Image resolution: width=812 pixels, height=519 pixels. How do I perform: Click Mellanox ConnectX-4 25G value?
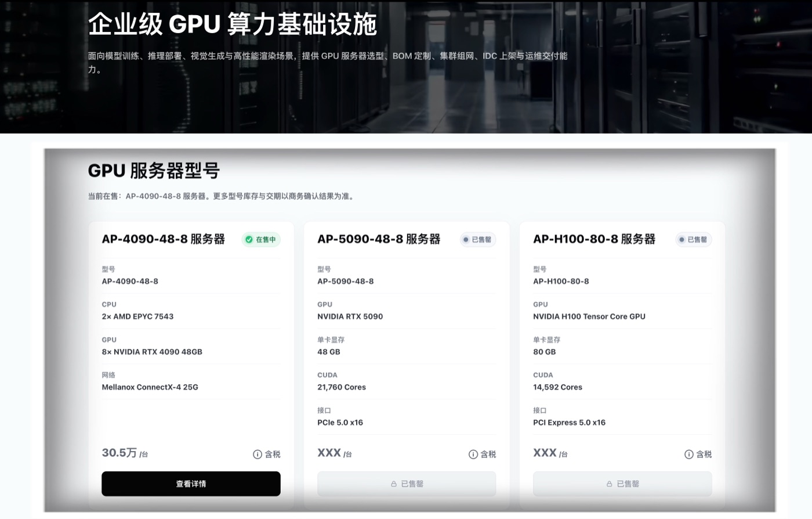(x=150, y=387)
